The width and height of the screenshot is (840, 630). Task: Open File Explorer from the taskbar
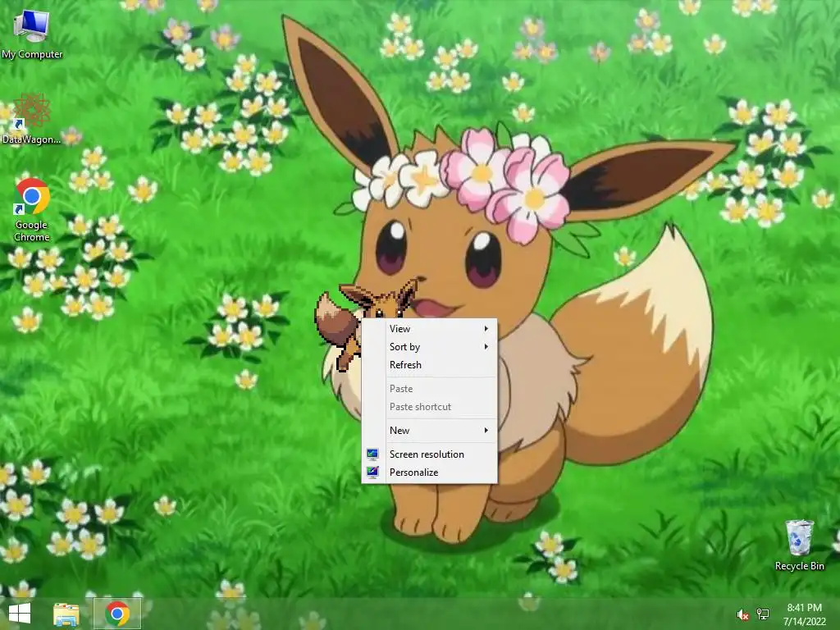(66, 614)
